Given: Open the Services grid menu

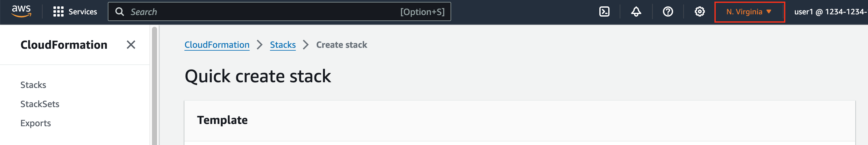Looking at the screenshot, I should 58,12.
